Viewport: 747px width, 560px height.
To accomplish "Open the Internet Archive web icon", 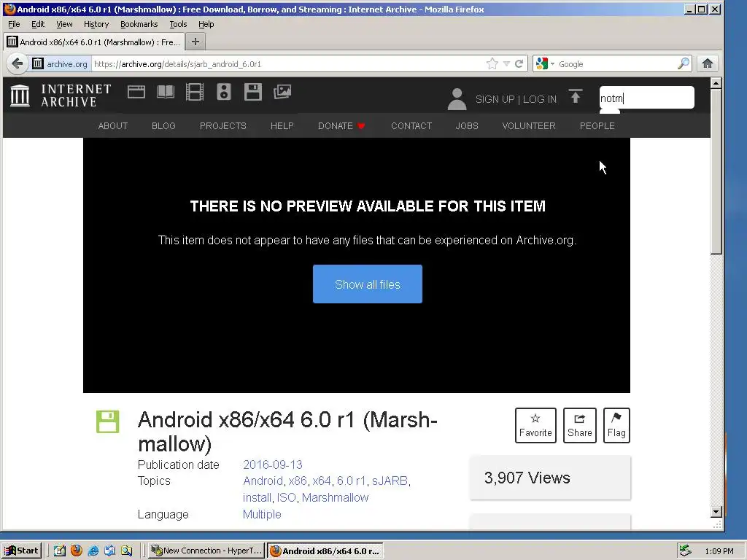I will pos(136,92).
